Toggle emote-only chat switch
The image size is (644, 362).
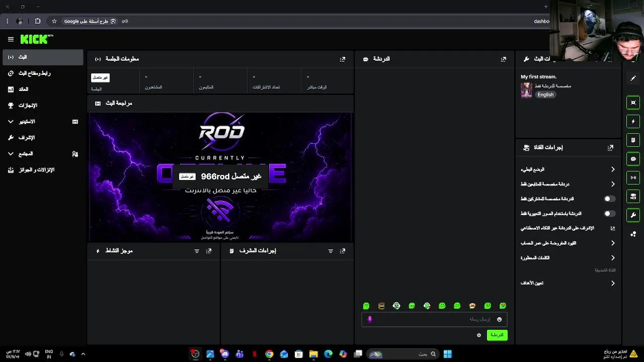click(x=609, y=214)
